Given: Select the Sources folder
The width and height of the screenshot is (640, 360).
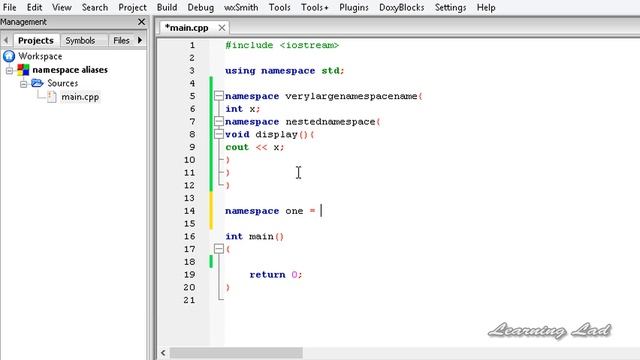Looking at the screenshot, I should pos(62,83).
